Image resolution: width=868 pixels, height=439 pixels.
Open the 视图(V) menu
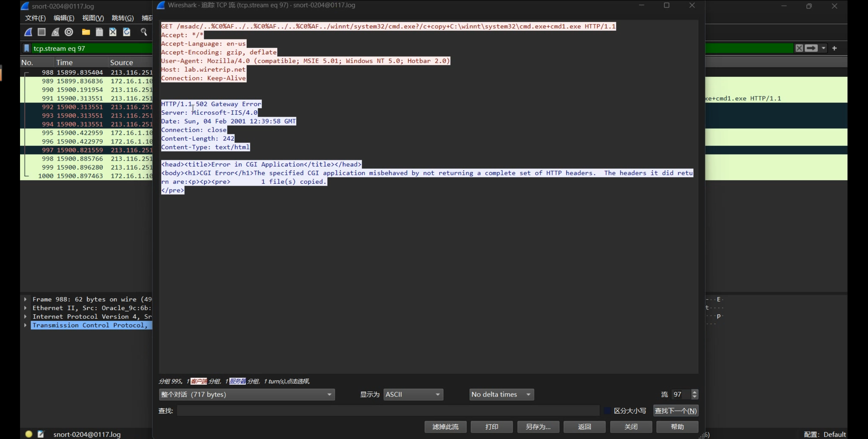[93, 18]
